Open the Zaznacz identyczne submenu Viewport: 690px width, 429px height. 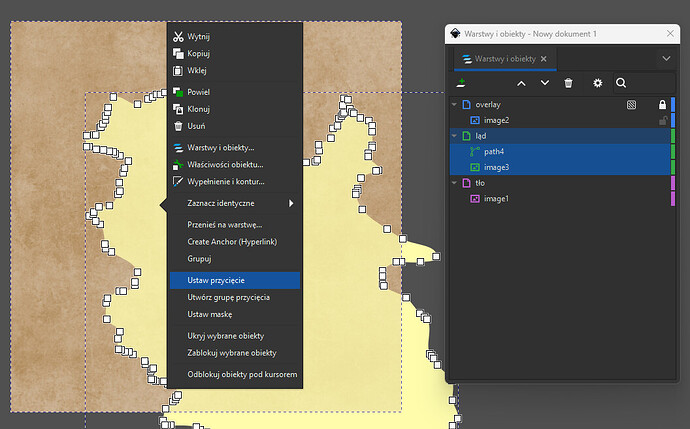pyautogui.click(x=235, y=203)
